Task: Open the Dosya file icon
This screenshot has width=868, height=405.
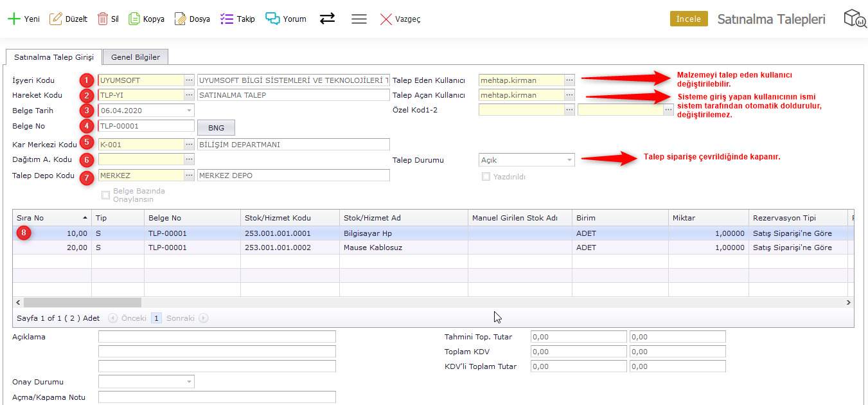Action: pyautogui.click(x=181, y=19)
